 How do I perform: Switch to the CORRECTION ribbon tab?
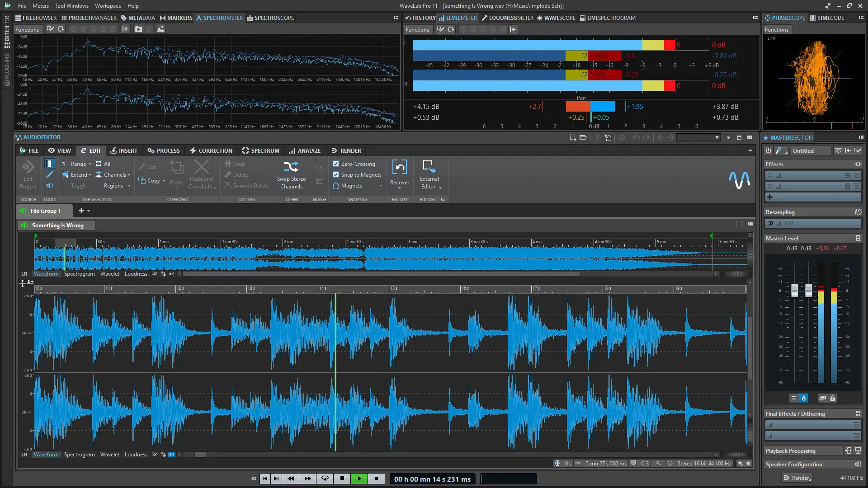(211, 150)
